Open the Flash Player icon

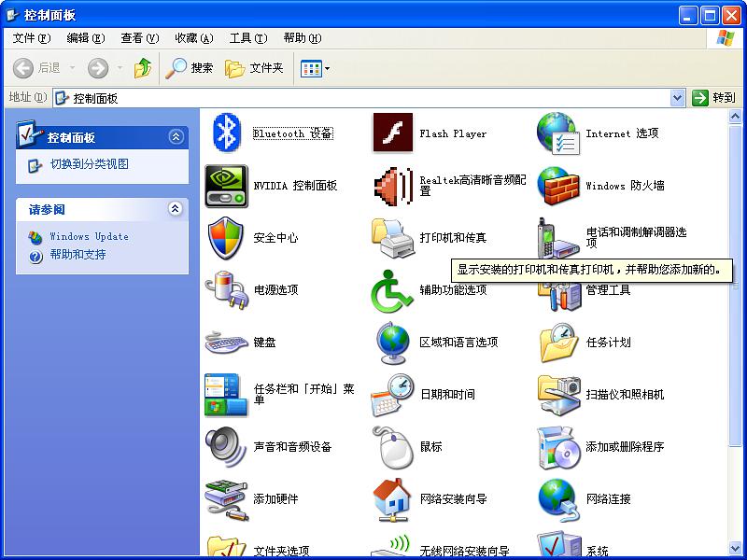[x=392, y=133]
